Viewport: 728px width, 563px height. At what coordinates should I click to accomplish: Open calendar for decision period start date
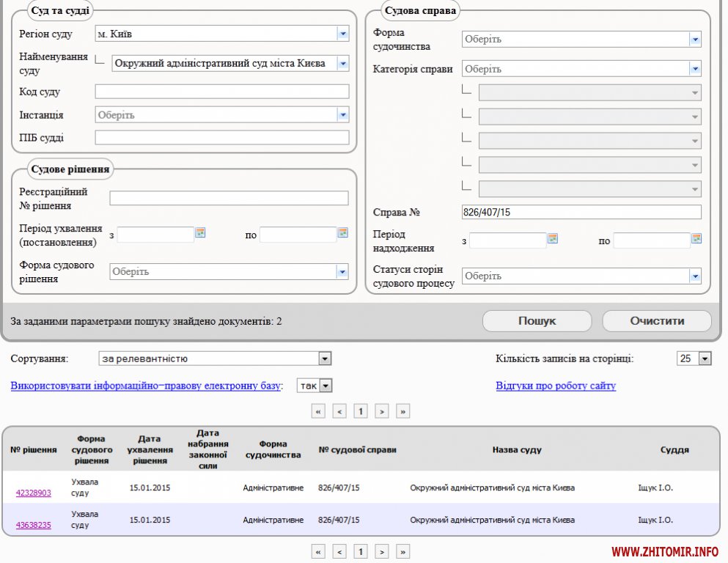pyautogui.click(x=200, y=233)
